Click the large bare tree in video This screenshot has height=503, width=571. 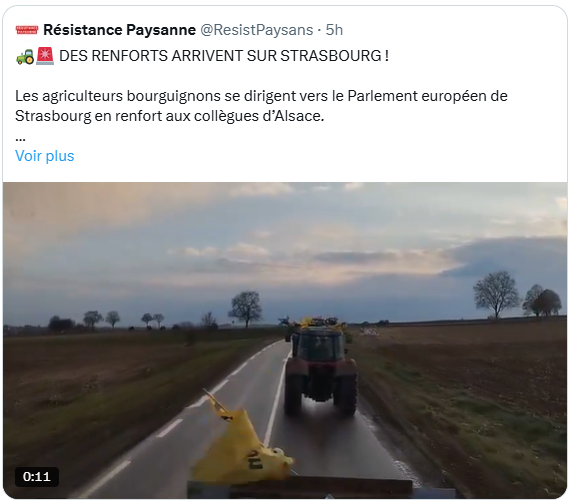[496, 294]
